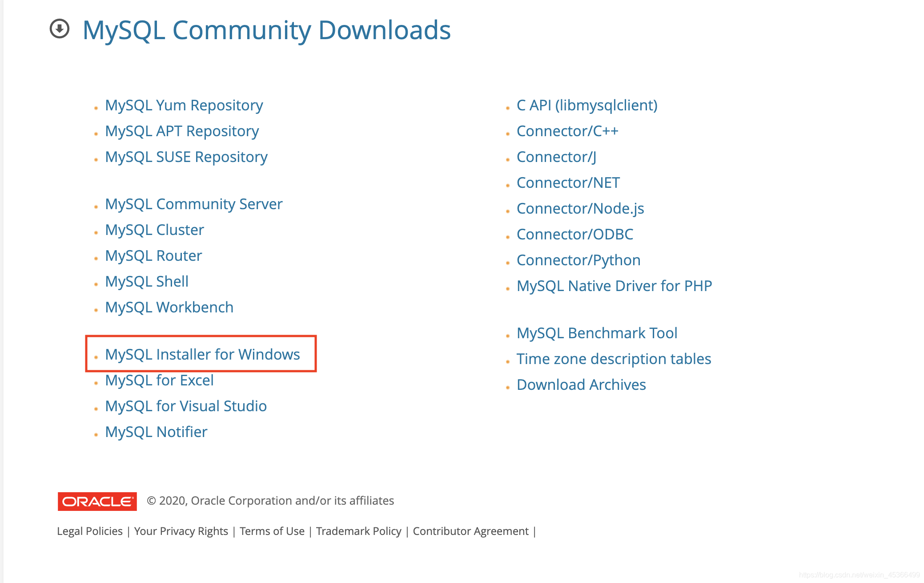The image size is (924, 583).
Task: Open the Connector/NET link
Action: click(x=568, y=183)
